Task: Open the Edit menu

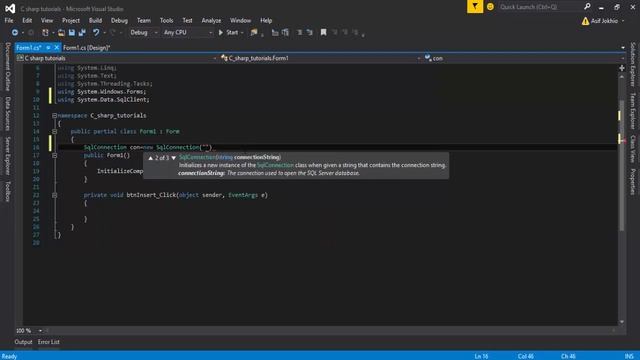Action: point(27,20)
